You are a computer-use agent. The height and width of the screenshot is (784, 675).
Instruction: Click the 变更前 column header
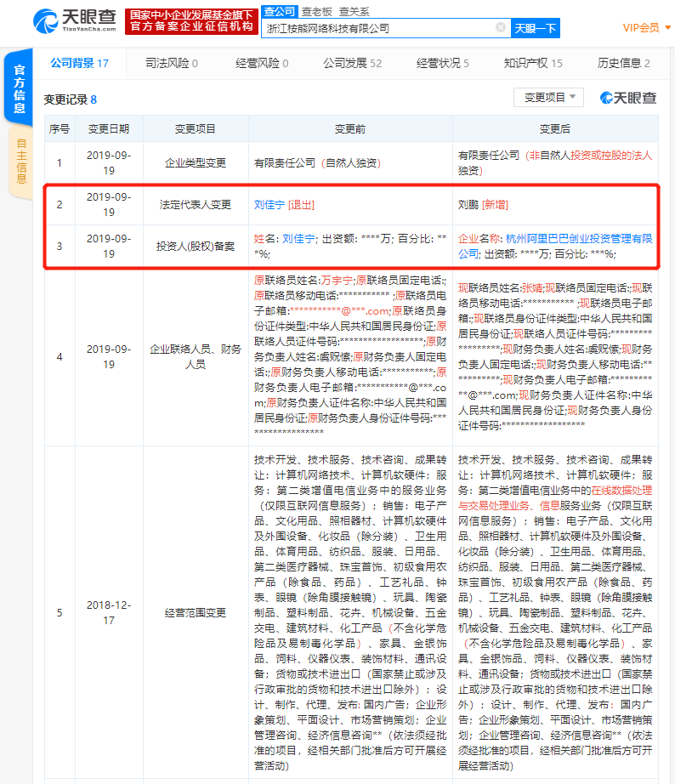click(350, 129)
